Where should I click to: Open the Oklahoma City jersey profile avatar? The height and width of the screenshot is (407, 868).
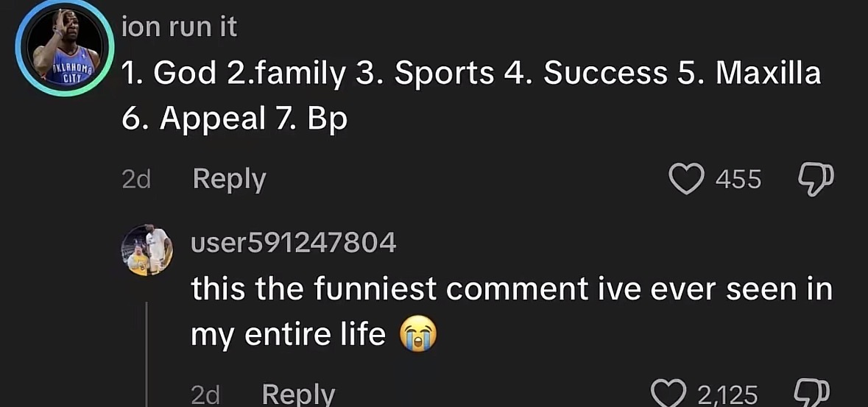[65, 48]
